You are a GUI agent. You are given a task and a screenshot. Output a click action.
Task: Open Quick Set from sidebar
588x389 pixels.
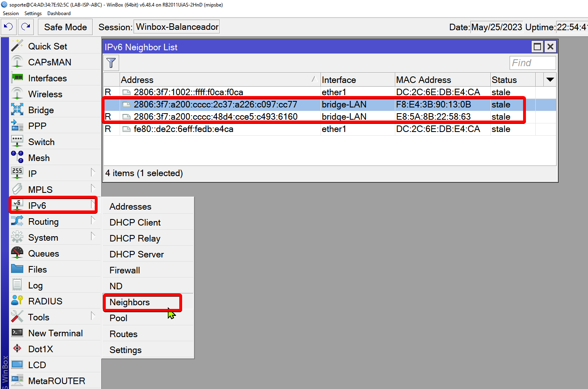47,47
